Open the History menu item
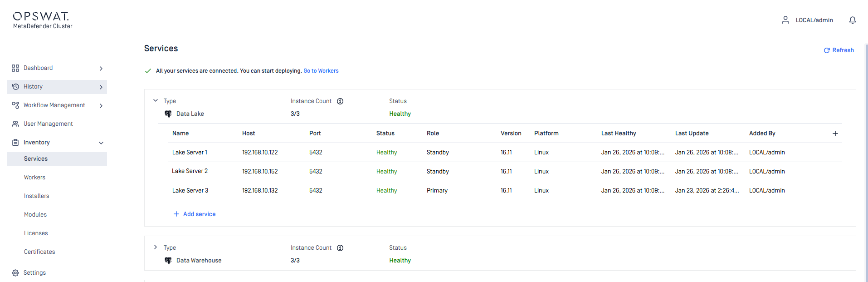 [x=33, y=87]
